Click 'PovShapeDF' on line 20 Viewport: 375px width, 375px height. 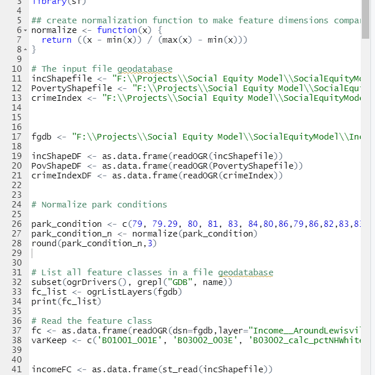pos(56,166)
